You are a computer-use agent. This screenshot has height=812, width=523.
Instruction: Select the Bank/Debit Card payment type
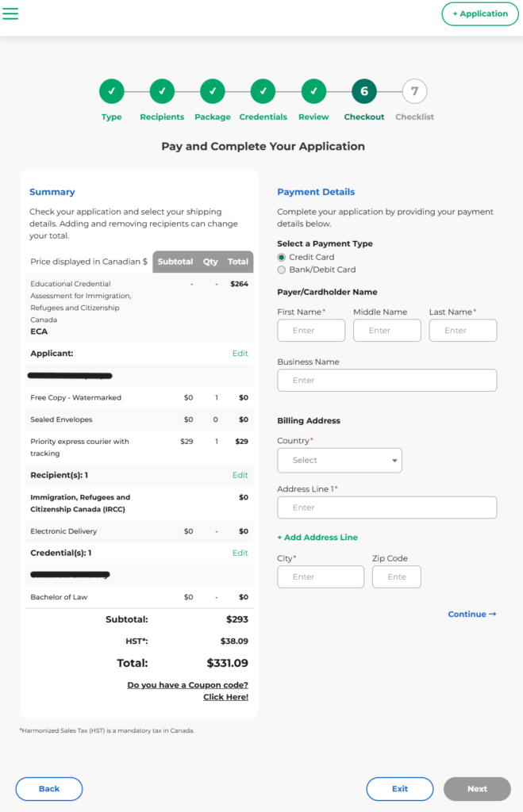[x=282, y=270]
